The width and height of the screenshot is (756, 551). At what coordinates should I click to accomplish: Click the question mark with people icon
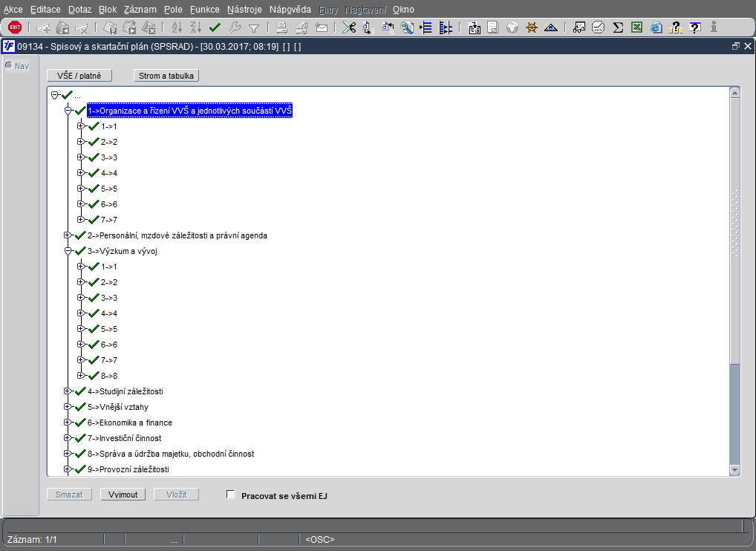(x=676, y=27)
